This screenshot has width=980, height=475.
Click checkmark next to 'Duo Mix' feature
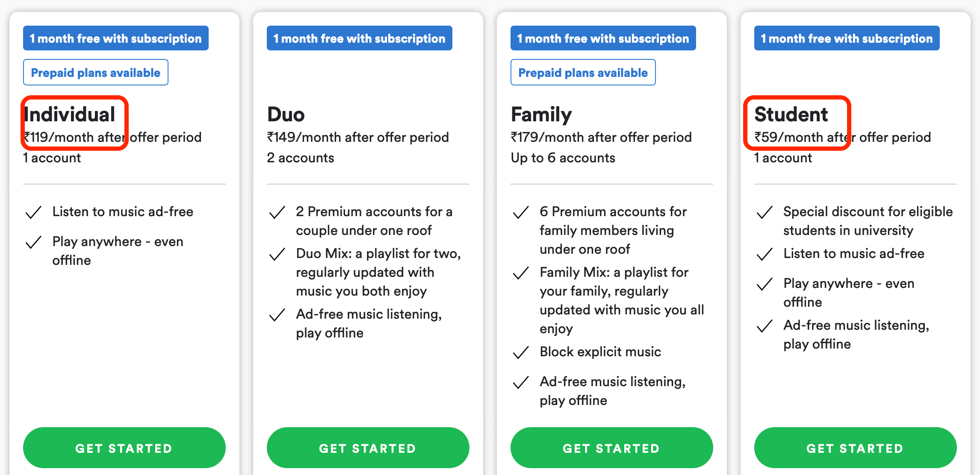[277, 254]
